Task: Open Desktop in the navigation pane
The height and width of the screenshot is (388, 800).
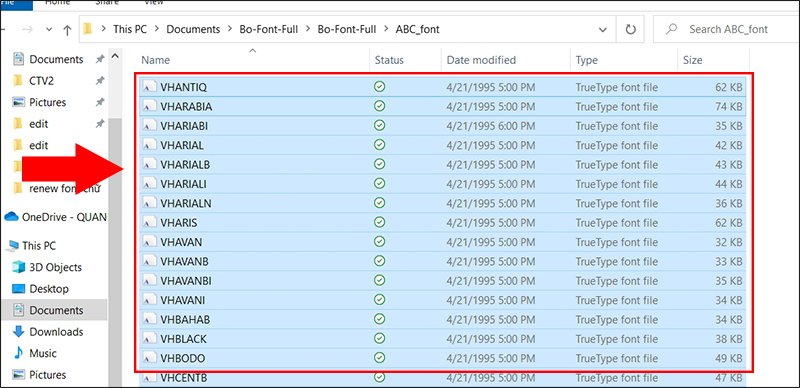Action: [49, 288]
